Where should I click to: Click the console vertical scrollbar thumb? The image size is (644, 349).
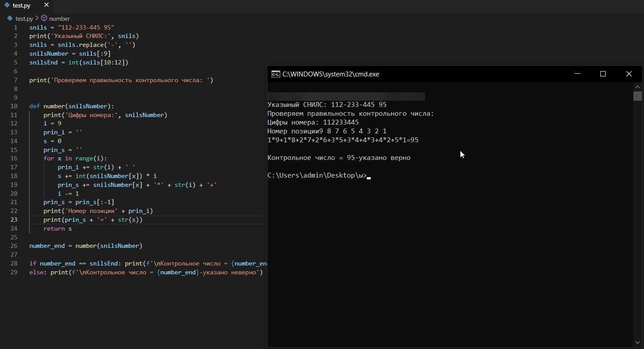[x=637, y=96]
